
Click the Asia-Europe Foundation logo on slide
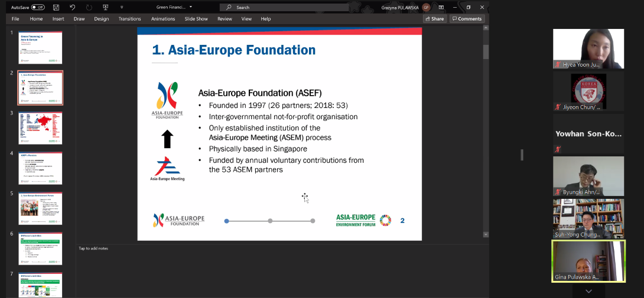pos(167,100)
